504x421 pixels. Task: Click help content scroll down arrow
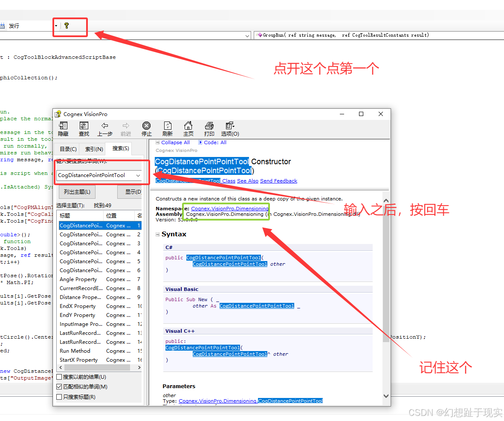click(x=386, y=396)
